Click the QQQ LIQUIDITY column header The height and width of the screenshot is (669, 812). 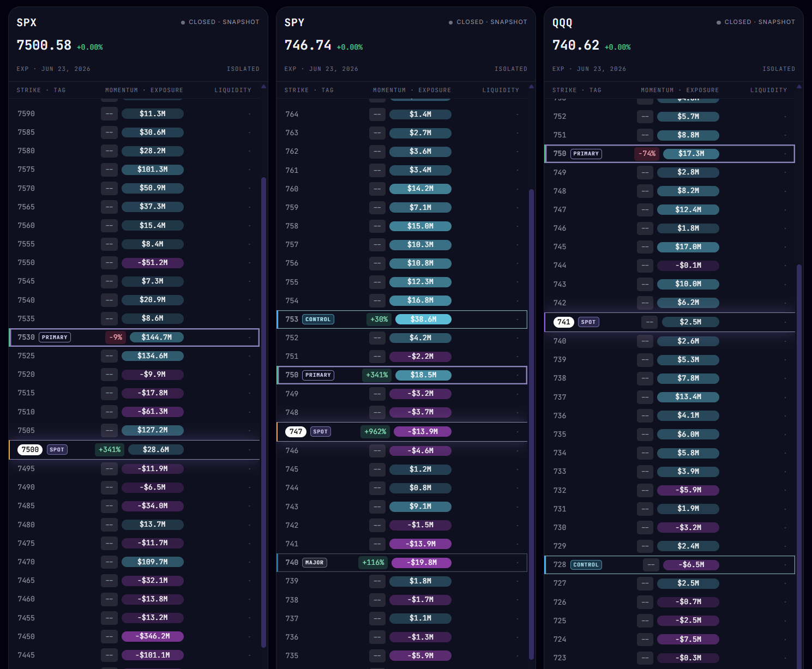[x=768, y=91]
